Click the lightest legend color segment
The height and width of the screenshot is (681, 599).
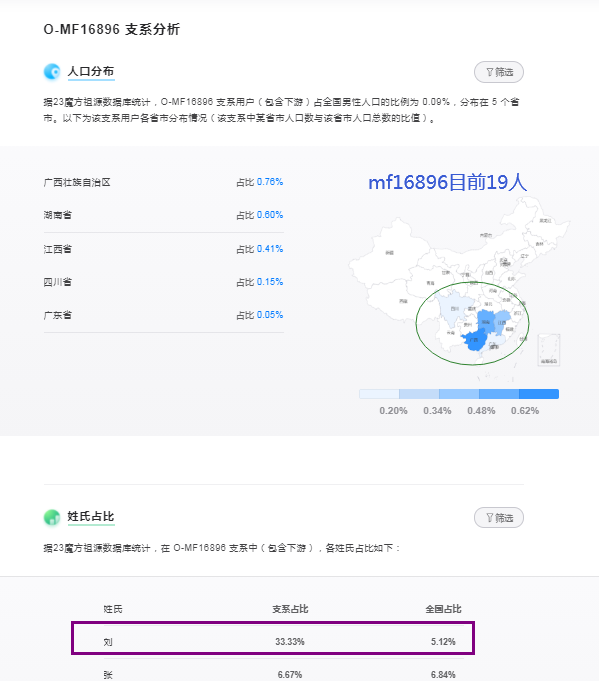pos(379,394)
